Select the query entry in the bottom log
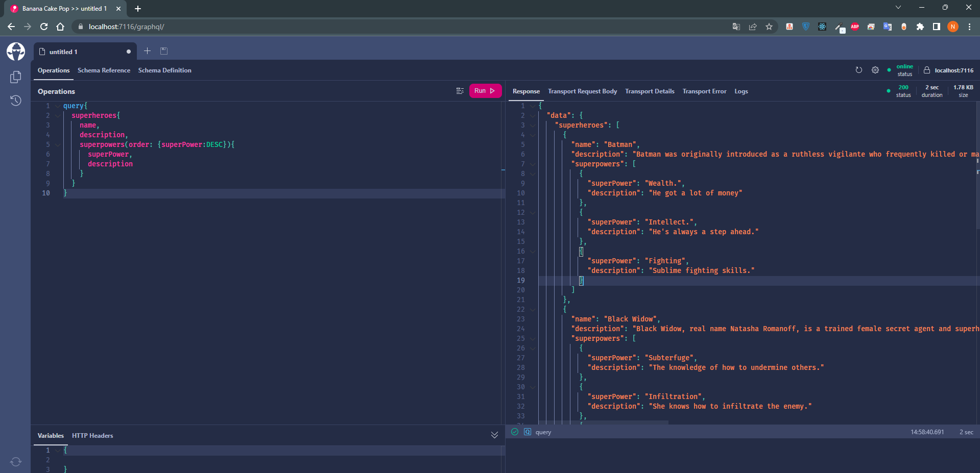 pyautogui.click(x=542, y=432)
